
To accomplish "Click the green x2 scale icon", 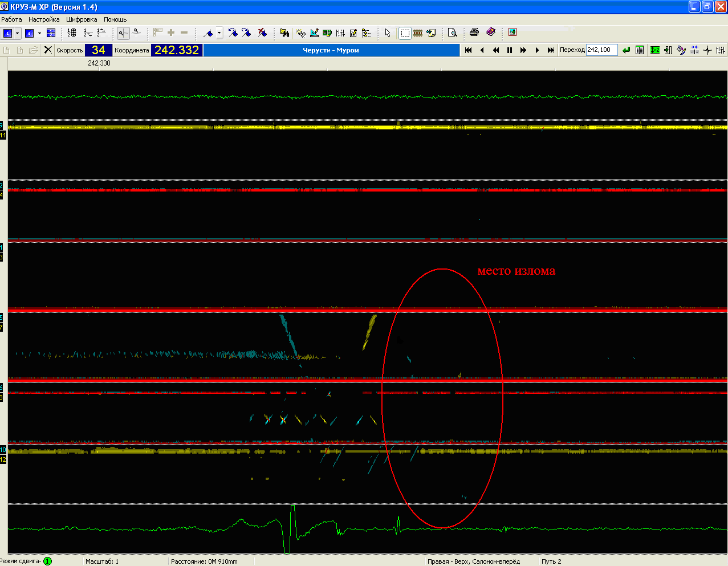I will click(655, 50).
